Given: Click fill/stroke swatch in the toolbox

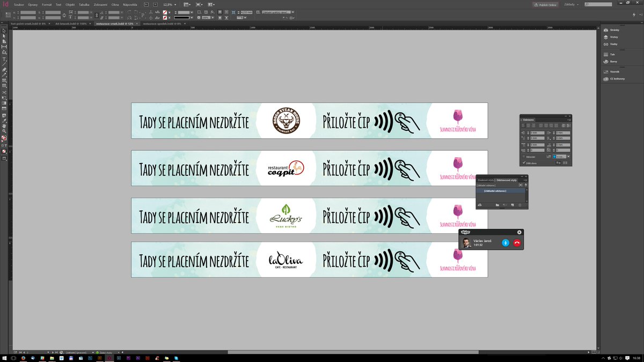Looking at the screenshot, I should pos(4,138).
